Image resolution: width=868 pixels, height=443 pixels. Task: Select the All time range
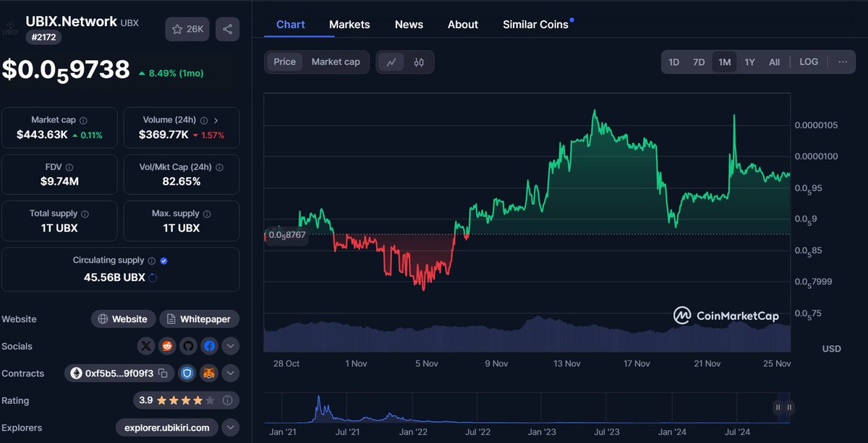[774, 62]
